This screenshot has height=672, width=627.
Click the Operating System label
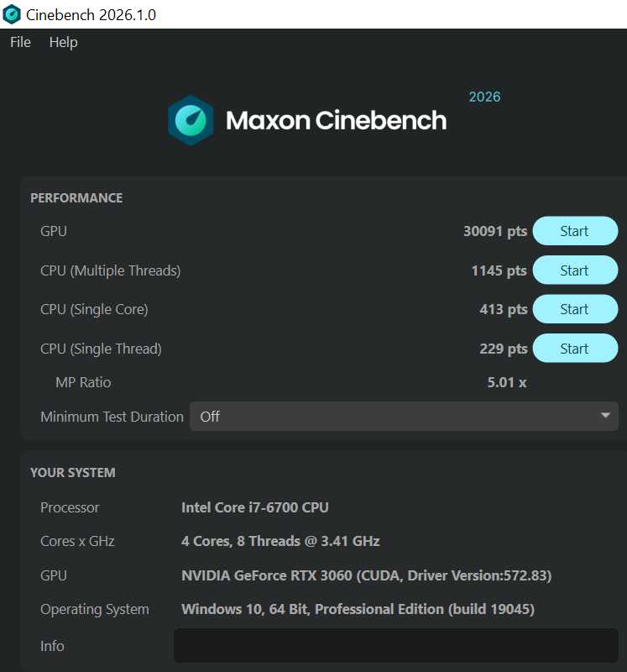pyautogui.click(x=95, y=610)
